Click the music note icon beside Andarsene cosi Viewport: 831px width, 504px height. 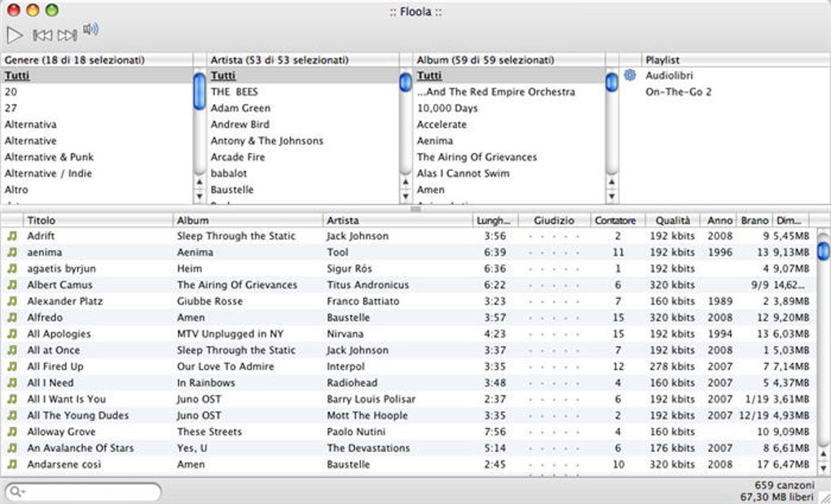click(11, 464)
